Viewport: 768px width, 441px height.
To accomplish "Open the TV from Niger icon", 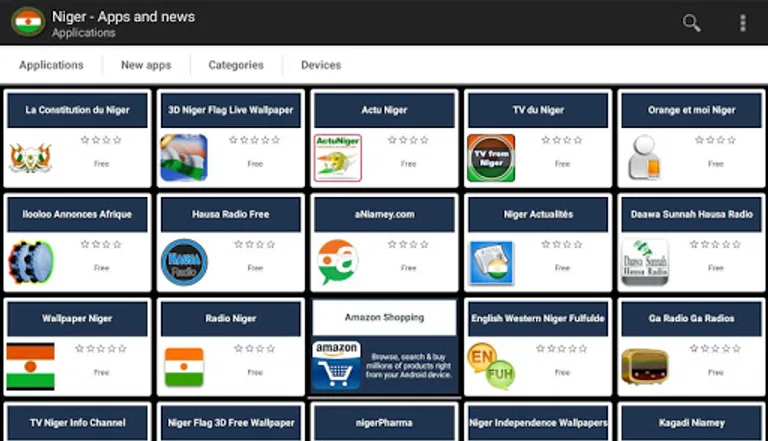I will coord(491,158).
